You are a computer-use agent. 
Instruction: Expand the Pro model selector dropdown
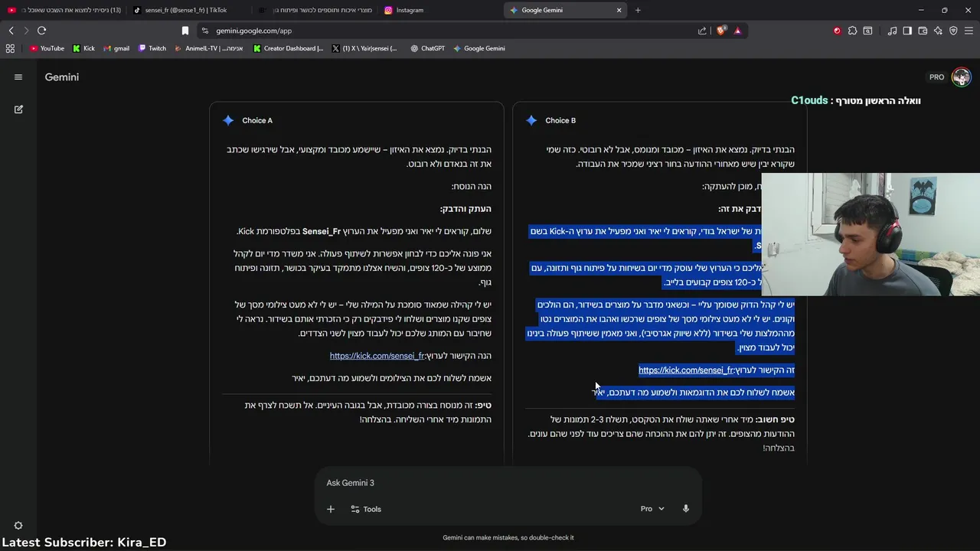[x=652, y=509]
